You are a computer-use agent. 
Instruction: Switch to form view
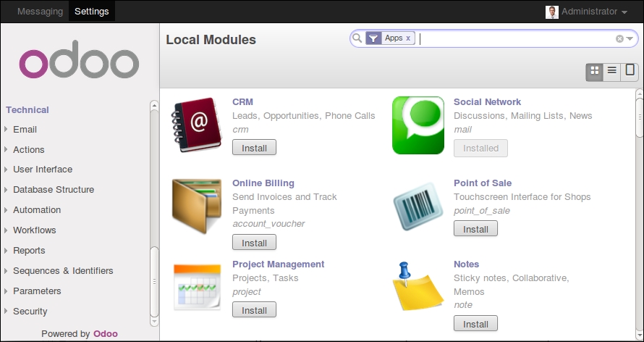(630, 71)
